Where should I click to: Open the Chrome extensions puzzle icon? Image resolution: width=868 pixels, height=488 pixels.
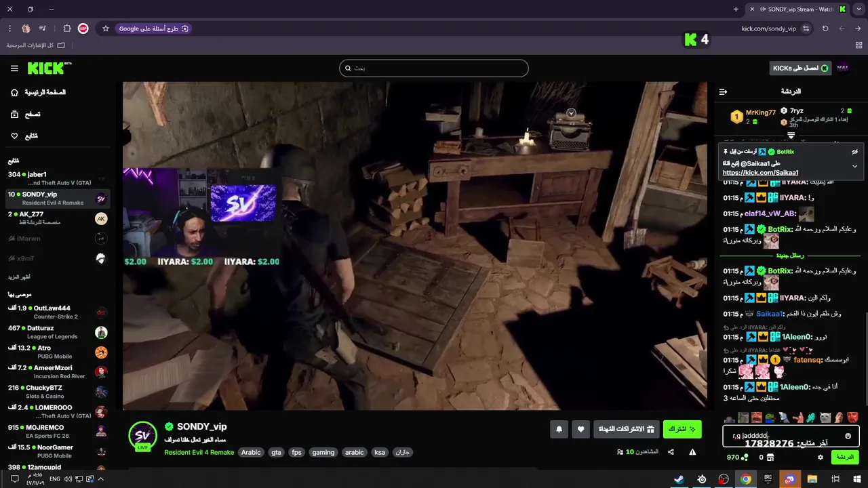coord(66,28)
